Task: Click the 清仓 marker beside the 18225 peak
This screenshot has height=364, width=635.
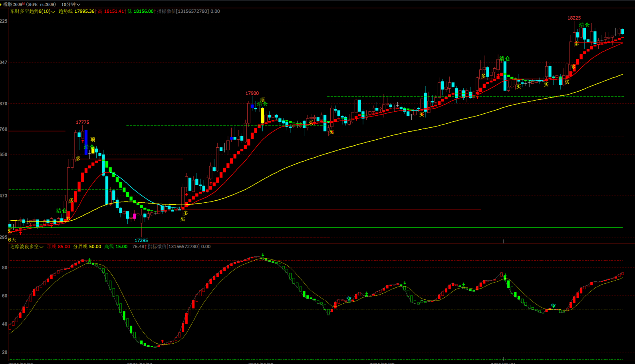Action: point(584,25)
